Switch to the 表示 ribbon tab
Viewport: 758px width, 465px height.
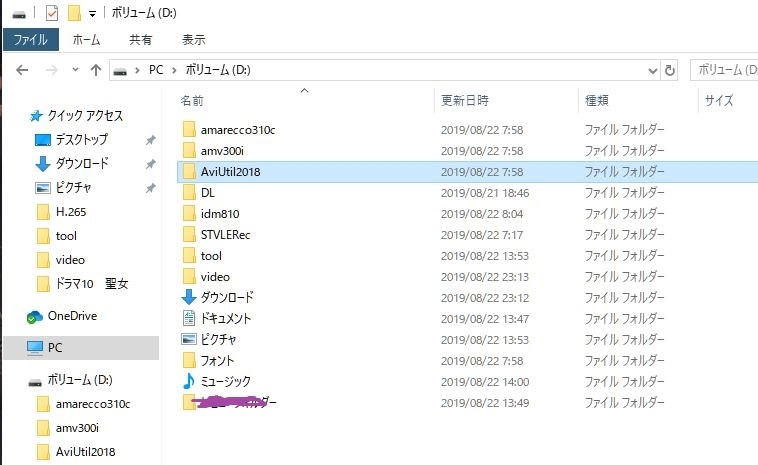193,40
